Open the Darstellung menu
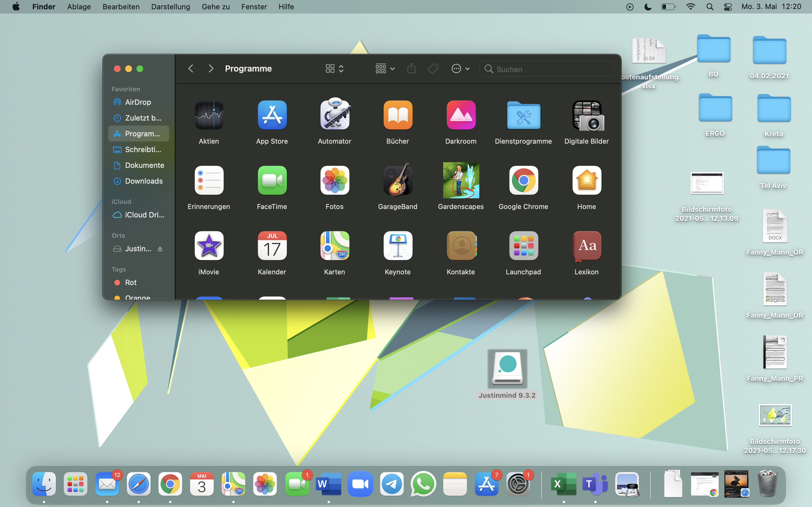Screen dimensions: 812x507 [x=171, y=7]
